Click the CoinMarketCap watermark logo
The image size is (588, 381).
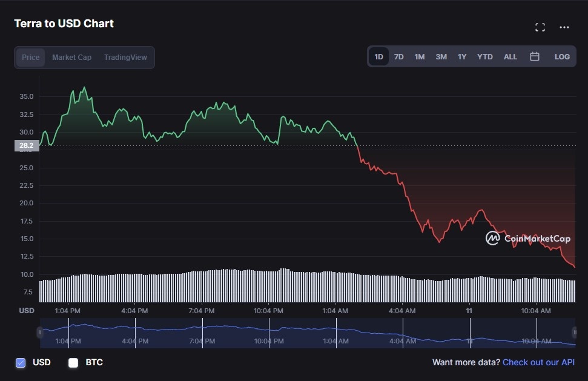(528, 239)
